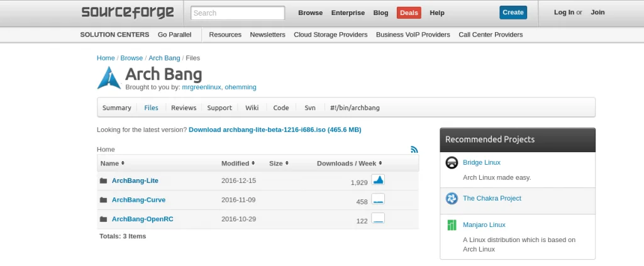Viewport: 644px width, 266px height.
Task: Go to the Arch Bang breadcrumb
Action: click(x=164, y=58)
